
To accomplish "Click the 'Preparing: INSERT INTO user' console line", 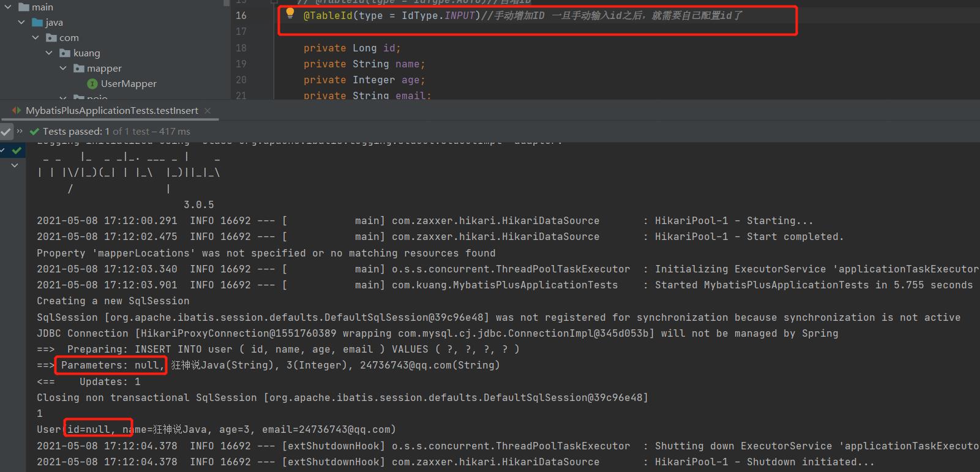I will (x=278, y=349).
